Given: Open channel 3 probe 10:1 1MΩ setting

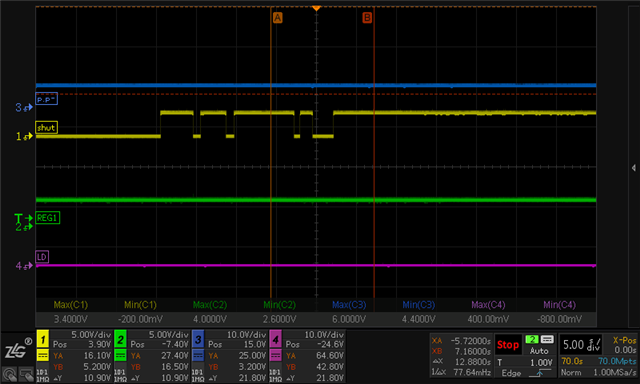Looking at the screenshot, I should point(198,375).
